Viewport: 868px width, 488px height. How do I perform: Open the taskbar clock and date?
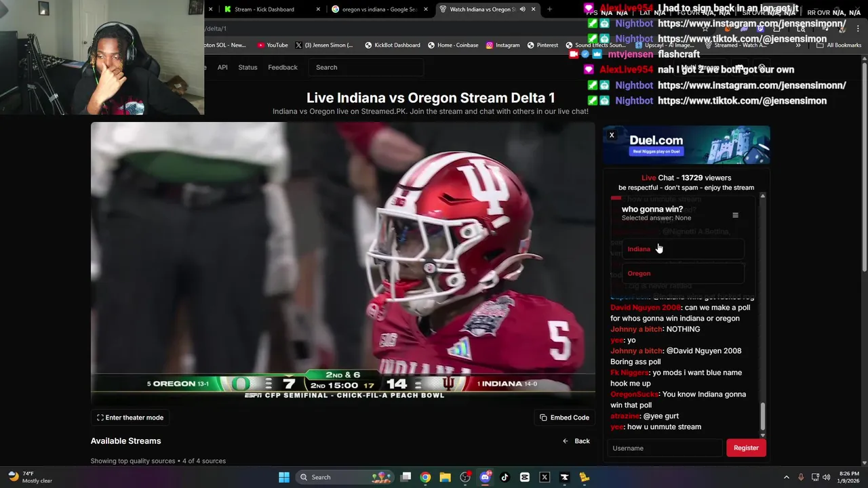click(849, 477)
